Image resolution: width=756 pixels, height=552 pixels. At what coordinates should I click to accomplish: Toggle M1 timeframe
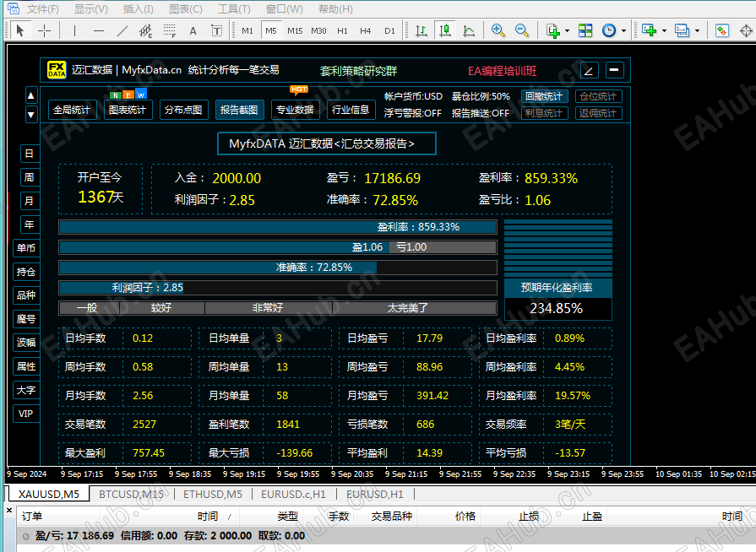click(247, 31)
